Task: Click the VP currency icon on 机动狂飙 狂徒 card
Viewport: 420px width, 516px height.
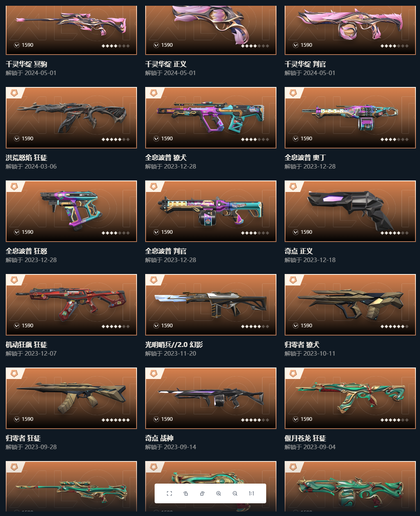Action: [17, 326]
